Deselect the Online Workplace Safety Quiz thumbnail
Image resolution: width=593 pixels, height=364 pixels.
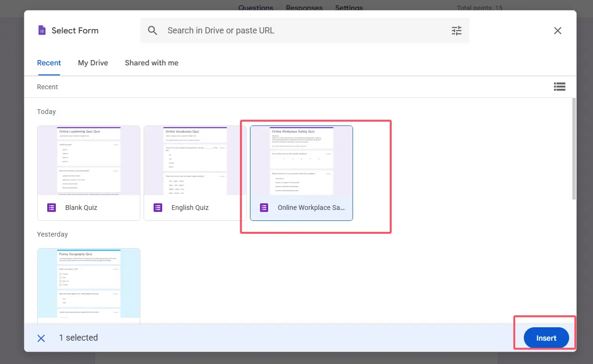[x=301, y=161]
